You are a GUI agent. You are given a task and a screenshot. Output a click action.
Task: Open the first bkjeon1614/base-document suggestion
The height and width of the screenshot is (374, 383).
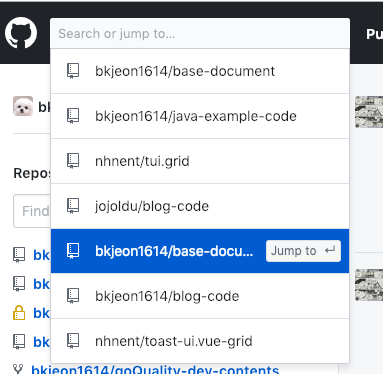(x=200, y=71)
